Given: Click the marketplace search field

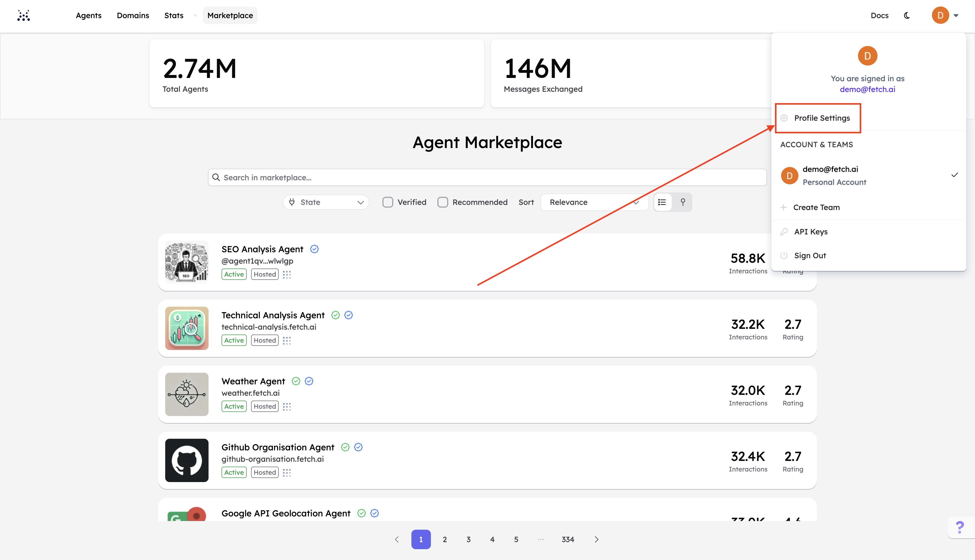Looking at the screenshot, I should (x=487, y=177).
